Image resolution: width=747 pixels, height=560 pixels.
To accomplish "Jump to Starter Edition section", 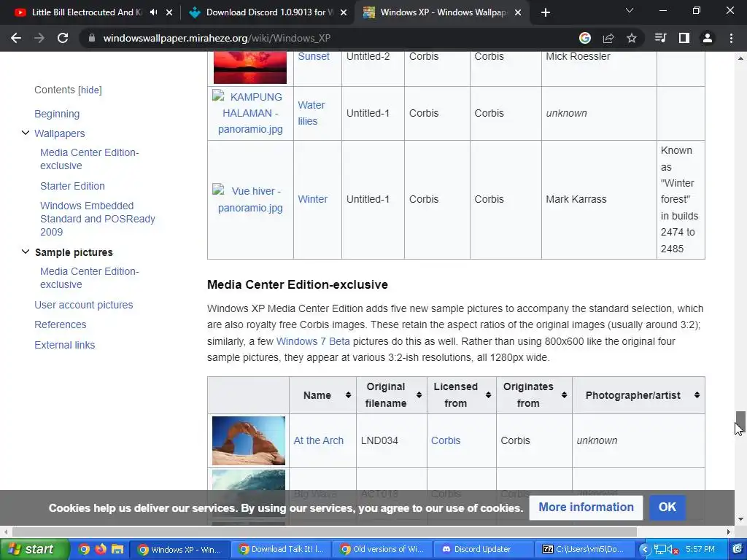I will click(x=72, y=186).
